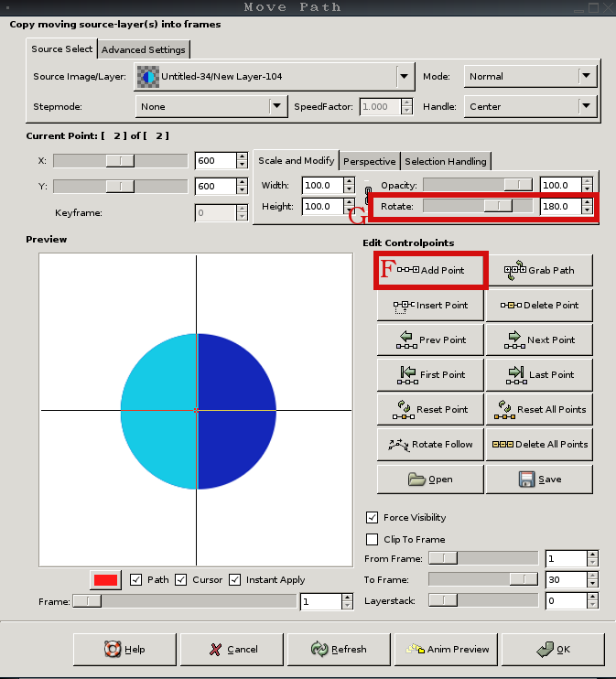Open the Mode dropdown
The image size is (616, 679).
coord(530,76)
